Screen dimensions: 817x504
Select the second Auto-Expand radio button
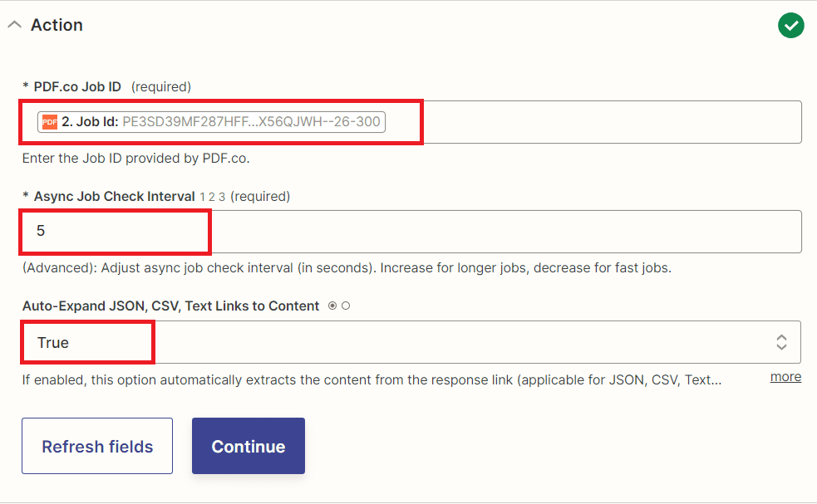pos(344,306)
